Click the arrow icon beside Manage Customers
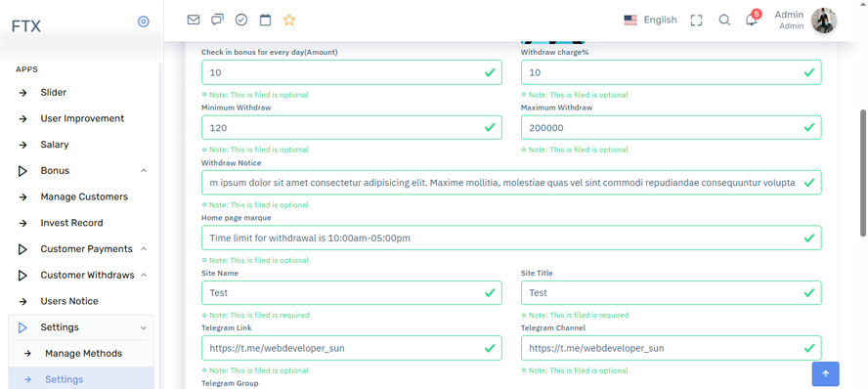The width and height of the screenshot is (868, 389). (x=22, y=197)
